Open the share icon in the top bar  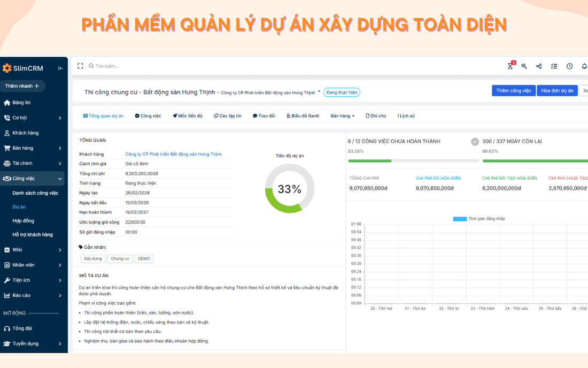coord(539,66)
